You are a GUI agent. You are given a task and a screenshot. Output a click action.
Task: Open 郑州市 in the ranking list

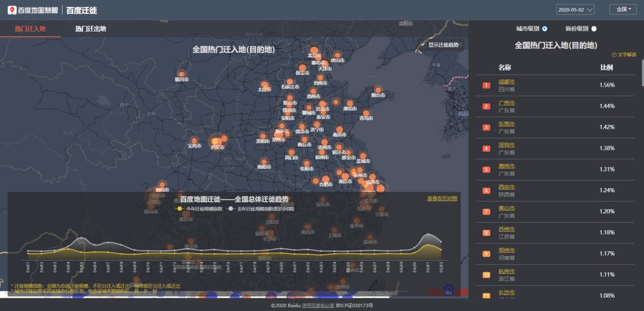(x=506, y=250)
